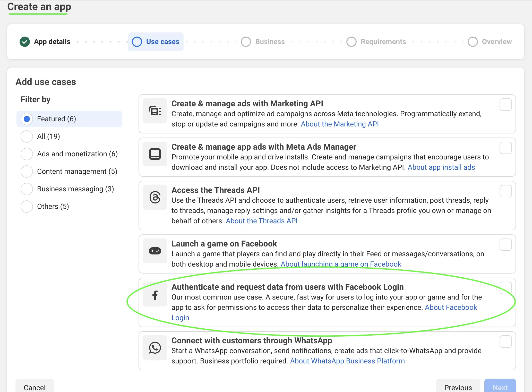Check the Meta Ads Manager use case checkbox
This screenshot has width=532, height=392.
point(505,148)
